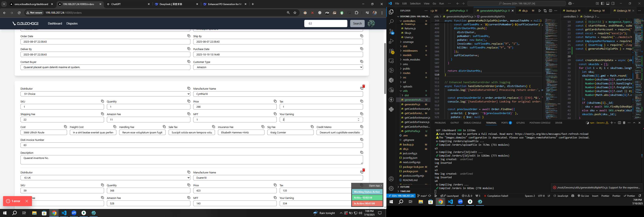Open the IG UK Distributor dropdown

[105, 178]
